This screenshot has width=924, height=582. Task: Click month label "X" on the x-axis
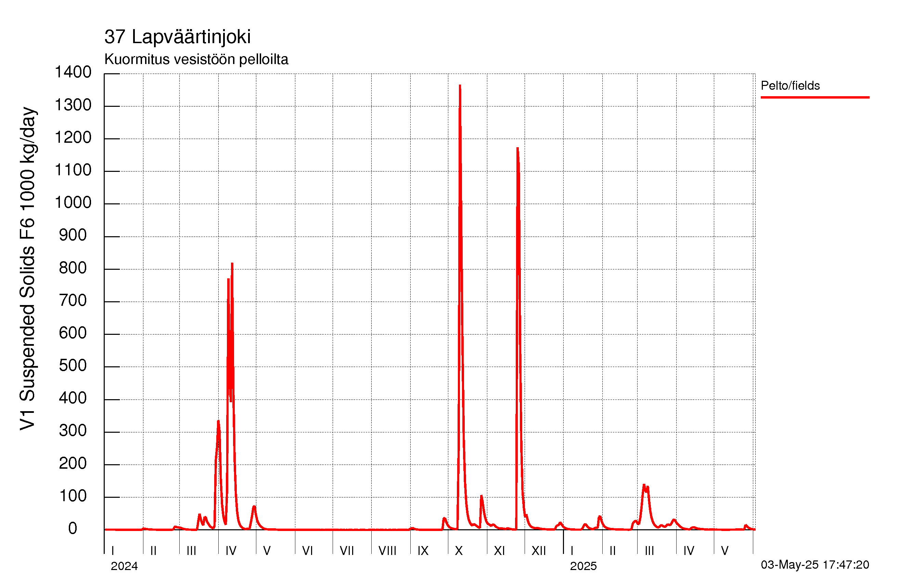459,551
